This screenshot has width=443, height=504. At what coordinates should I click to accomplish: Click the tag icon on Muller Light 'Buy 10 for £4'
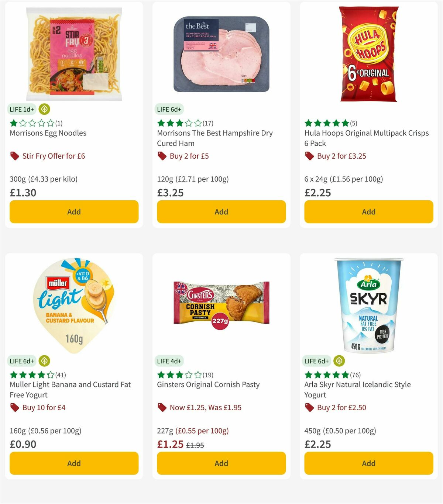14,408
